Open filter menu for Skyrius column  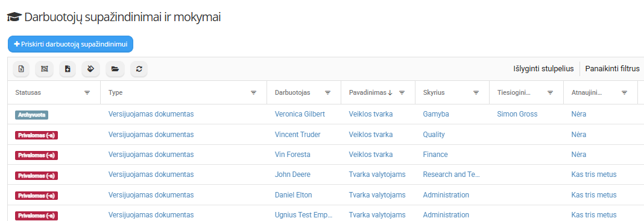(476, 92)
